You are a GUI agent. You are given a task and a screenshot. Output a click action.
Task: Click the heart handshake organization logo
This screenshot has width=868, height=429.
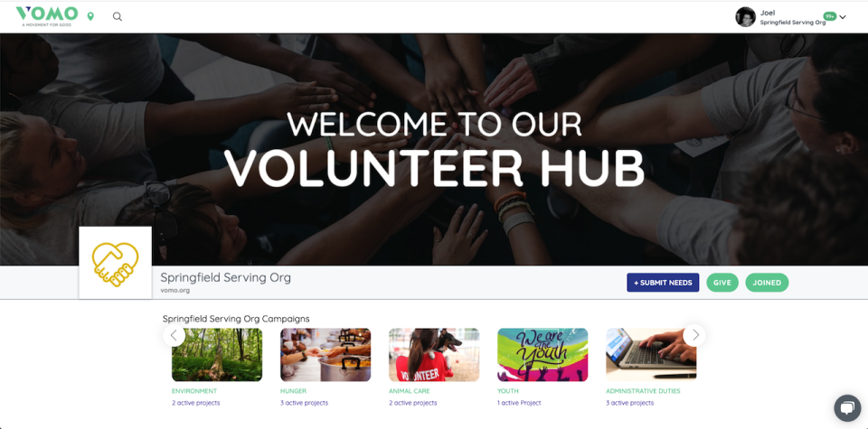tap(115, 263)
